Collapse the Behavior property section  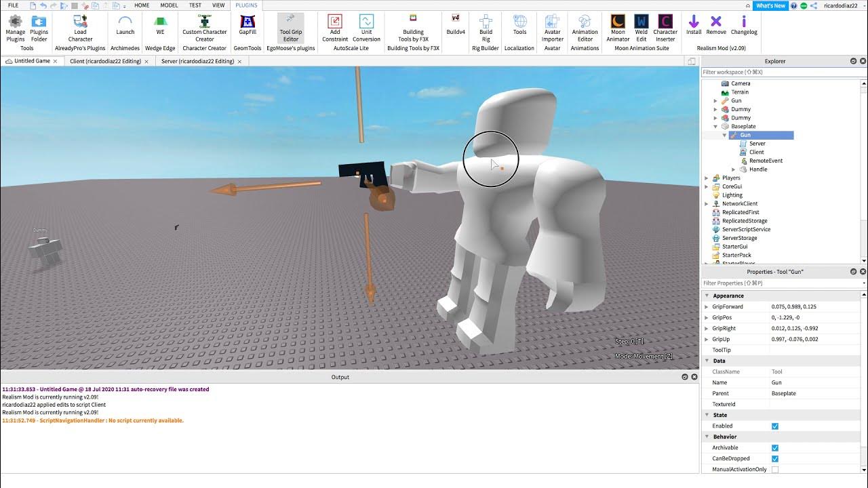coord(707,437)
